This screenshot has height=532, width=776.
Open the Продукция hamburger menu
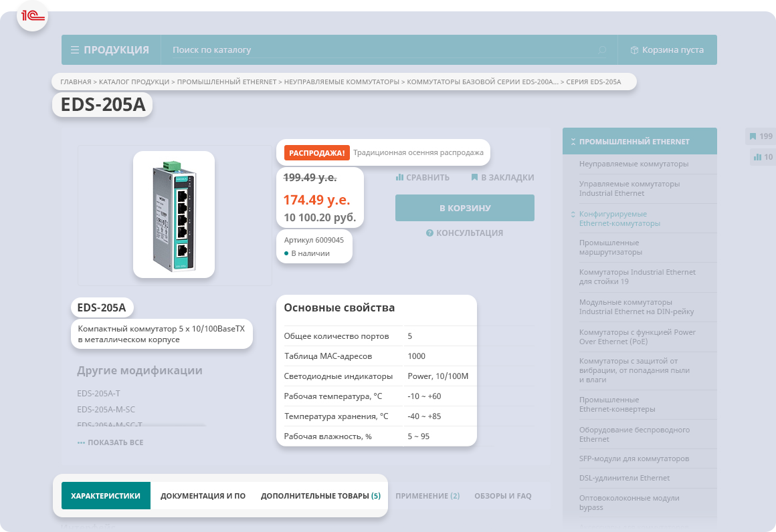click(x=110, y=50)
